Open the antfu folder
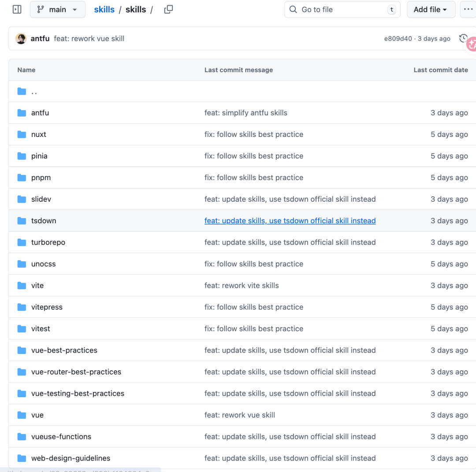The height and width of the screenshot is (472, 476). (x=40, y=113)
